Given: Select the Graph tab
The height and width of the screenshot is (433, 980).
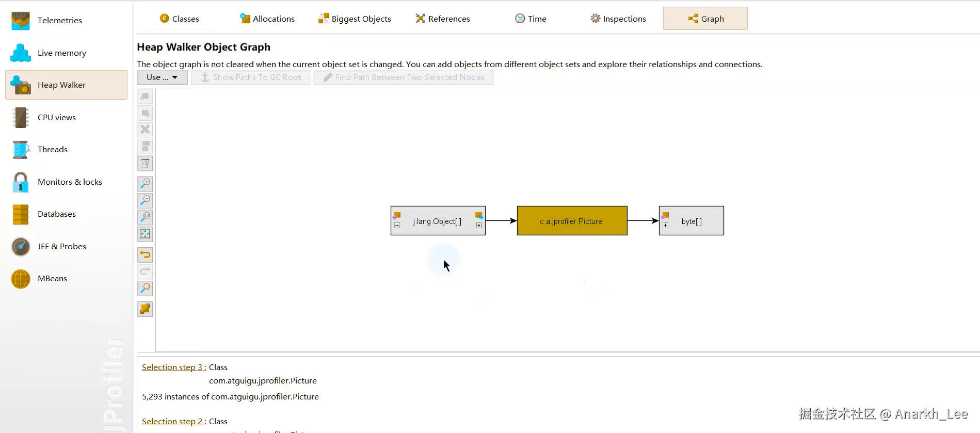Looking at the screenshot, I should 705,19.
